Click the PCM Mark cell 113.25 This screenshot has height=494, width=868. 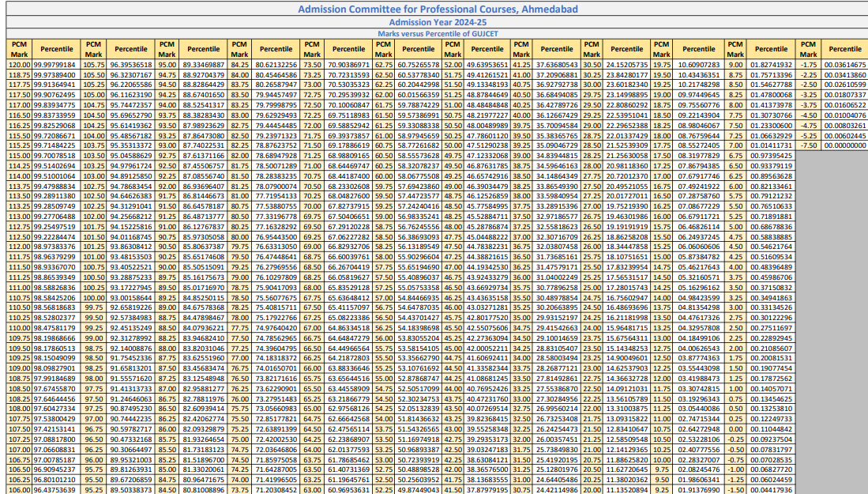(x=20, y=206)
